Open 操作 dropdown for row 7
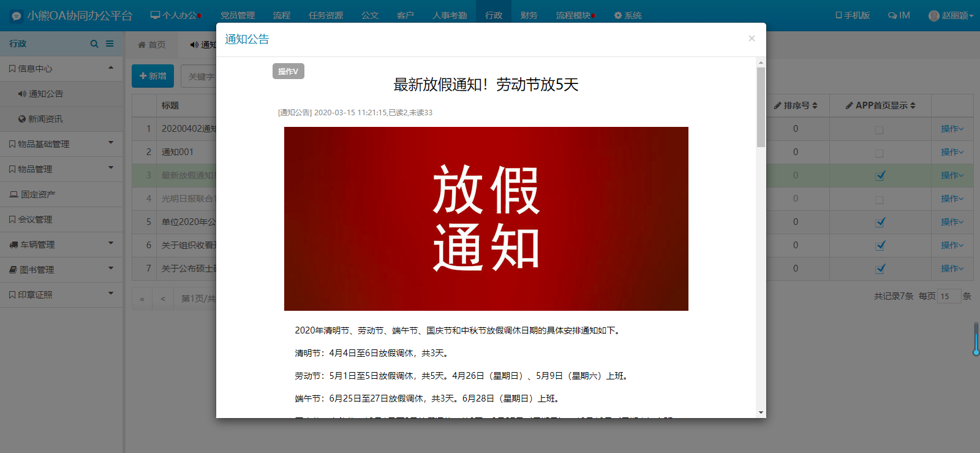 952,268
